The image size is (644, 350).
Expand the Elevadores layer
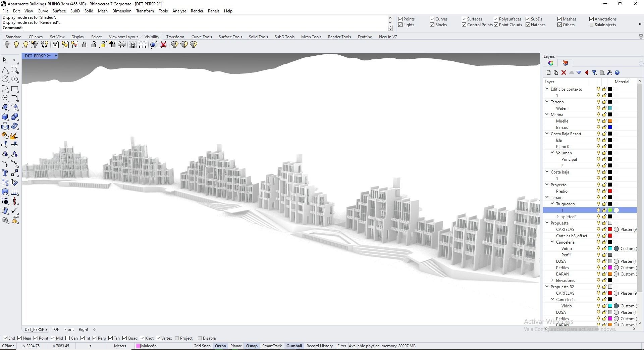coord(552,280)
